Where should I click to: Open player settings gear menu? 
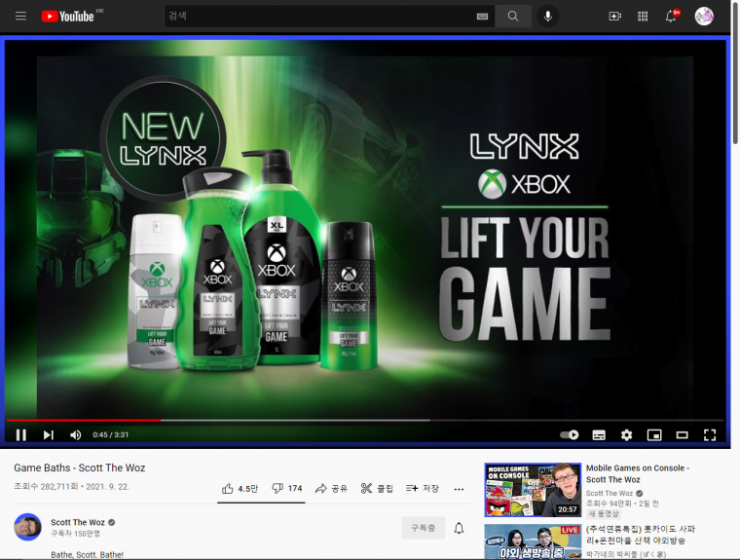[626, 435]
